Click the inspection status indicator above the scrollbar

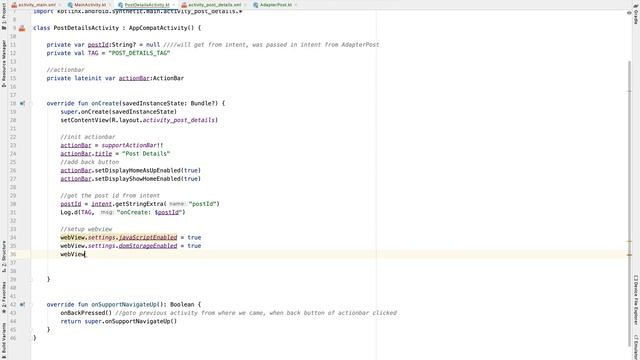click(629, 13)
